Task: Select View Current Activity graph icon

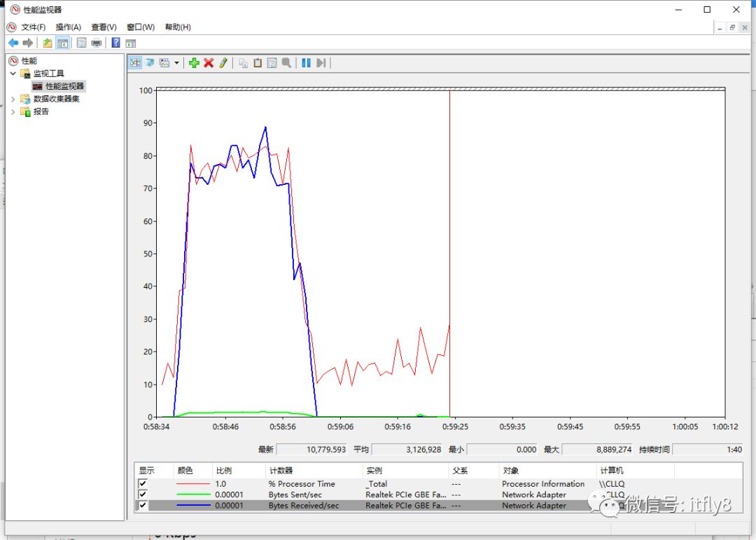Action: tap(135, 63)
